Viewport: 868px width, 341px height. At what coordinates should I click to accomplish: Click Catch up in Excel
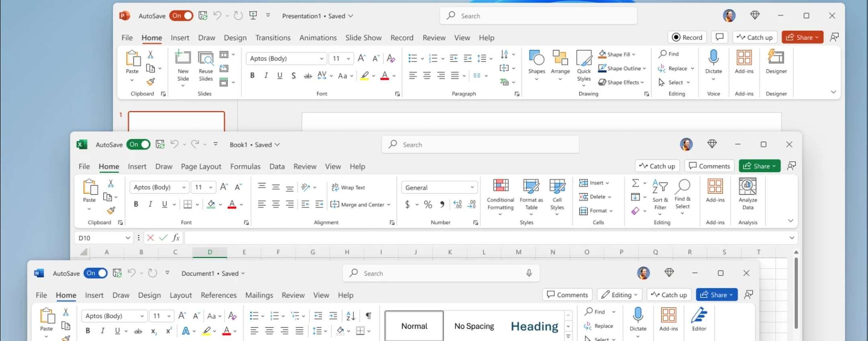(657, 166)
